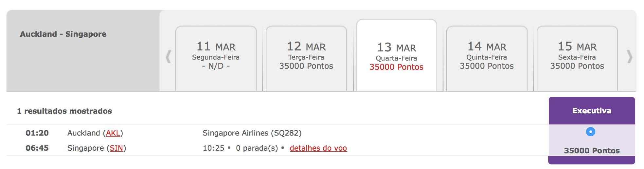This screenshot has height=169, width=644.
Task: Click the 10:25 flight duration text
Action: pos(213,148)
